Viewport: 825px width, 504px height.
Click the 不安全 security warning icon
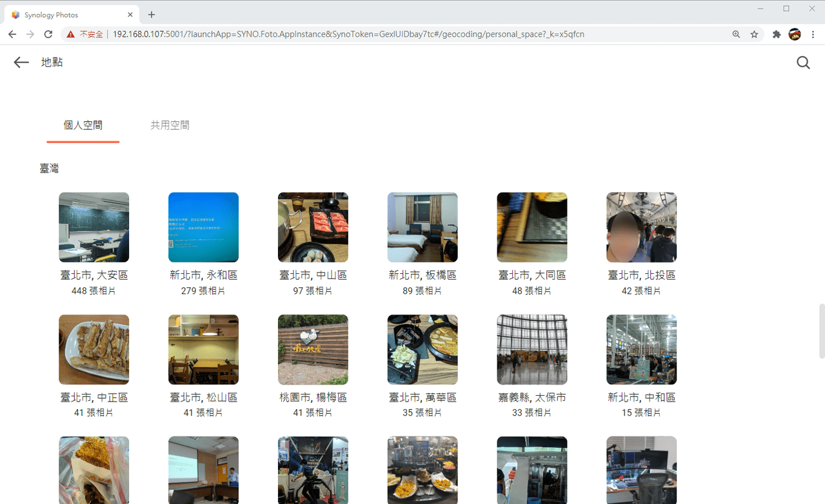71,34
